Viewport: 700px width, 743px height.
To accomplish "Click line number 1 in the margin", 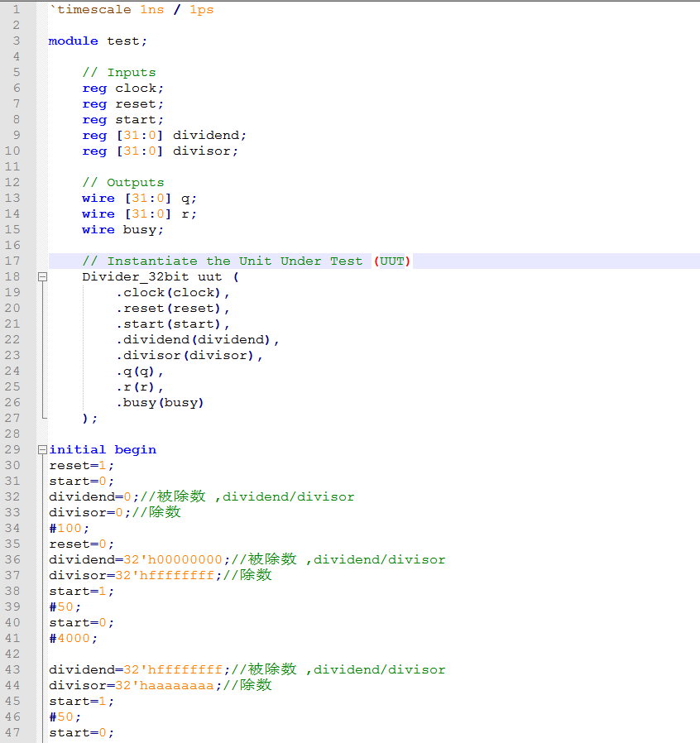I will [16, 9].
